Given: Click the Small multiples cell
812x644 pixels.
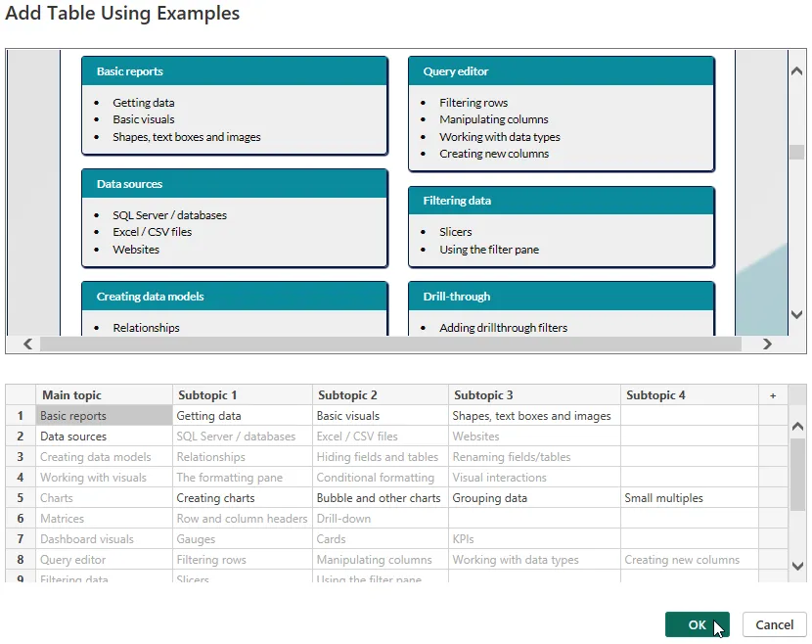Looking at the screenshot, I should click(x=689, y=498).
